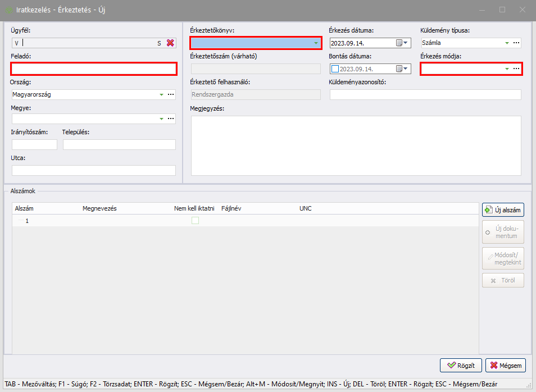Open calendar picker for Bontás dátuma
This screenshot has height=392, width=536.
402,69
